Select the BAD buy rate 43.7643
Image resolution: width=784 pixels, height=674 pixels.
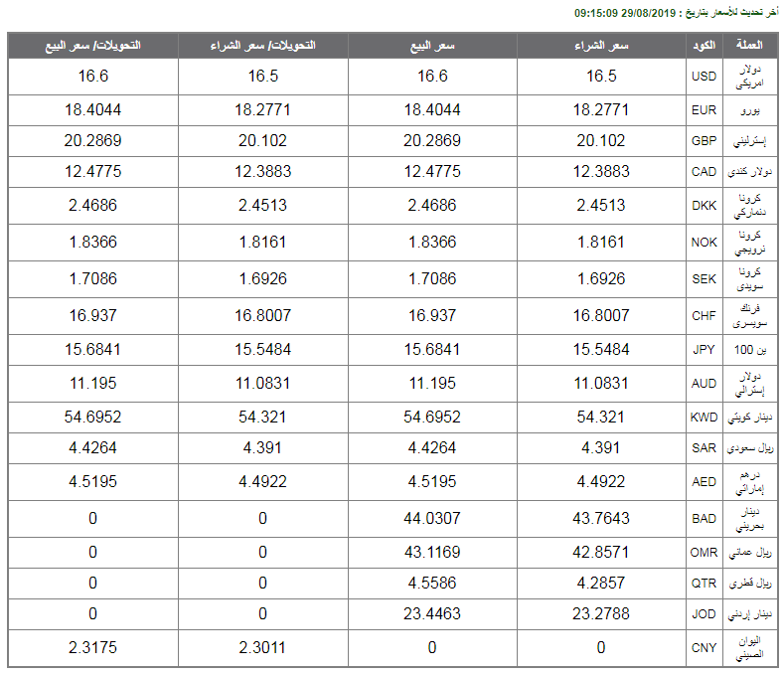click(601, 518)
